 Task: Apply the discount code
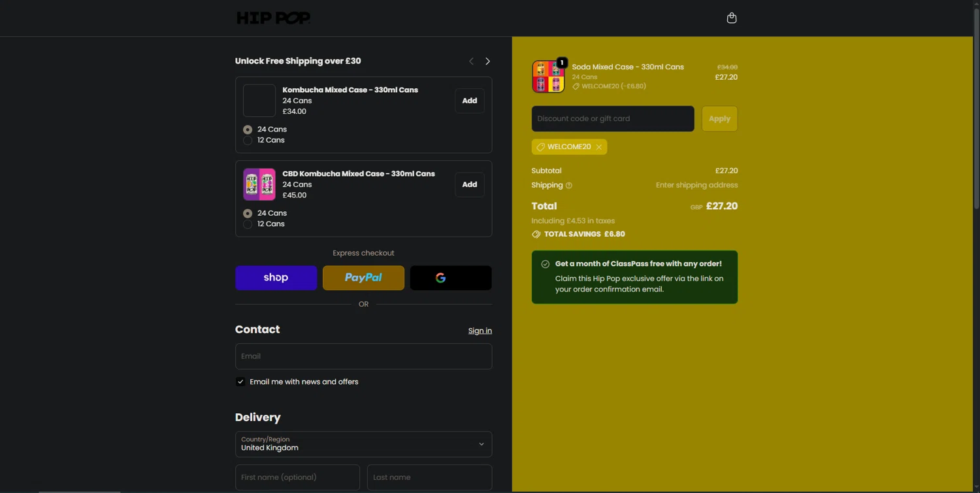click(x=719, y=118)
